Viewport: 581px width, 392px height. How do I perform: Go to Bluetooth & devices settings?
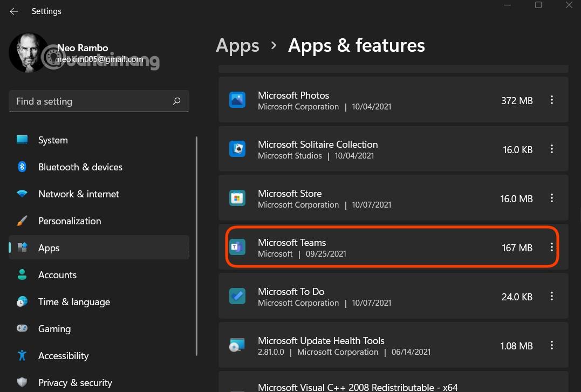99,167
